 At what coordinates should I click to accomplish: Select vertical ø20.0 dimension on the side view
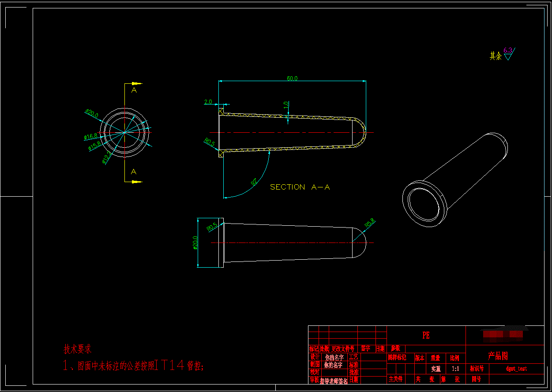tap(195, 243)
